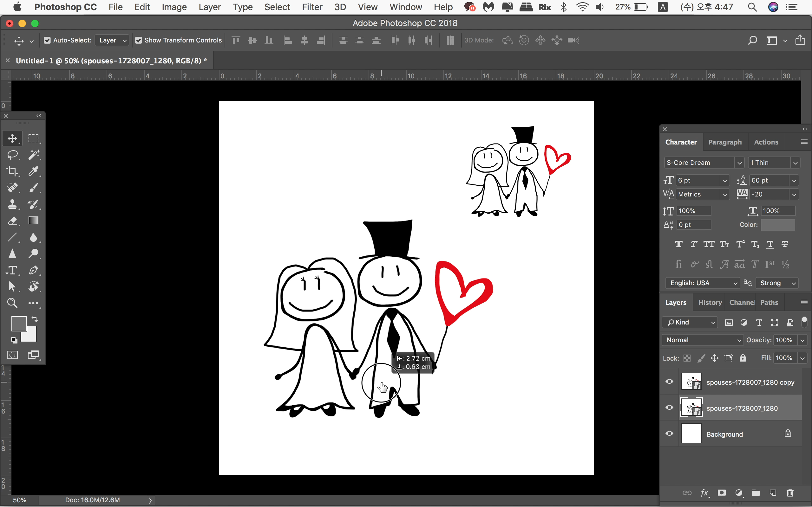
Task: Switch to the Paragraph tab
Action: click(725, 142)
